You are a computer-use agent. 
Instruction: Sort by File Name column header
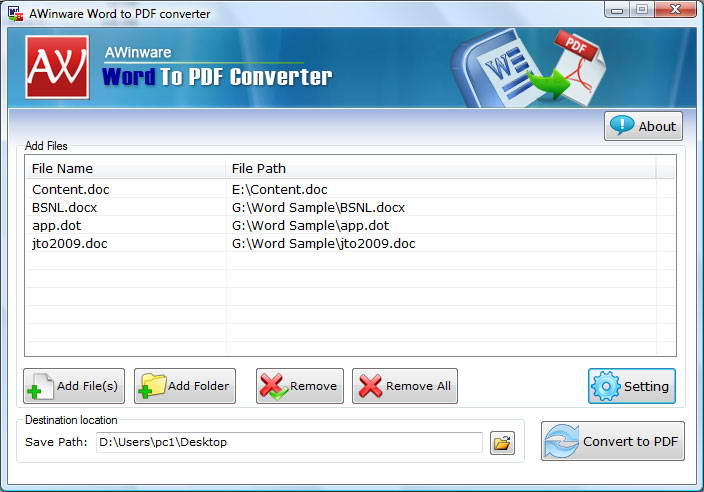(125, 168)
